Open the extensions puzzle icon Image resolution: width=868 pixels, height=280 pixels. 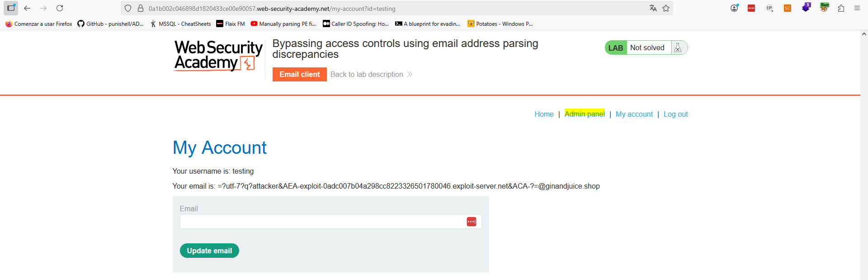(x=841, y=8)
